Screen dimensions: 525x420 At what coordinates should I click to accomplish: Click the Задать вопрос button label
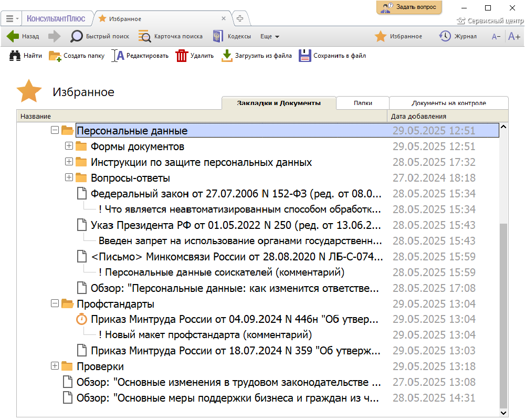416,7
